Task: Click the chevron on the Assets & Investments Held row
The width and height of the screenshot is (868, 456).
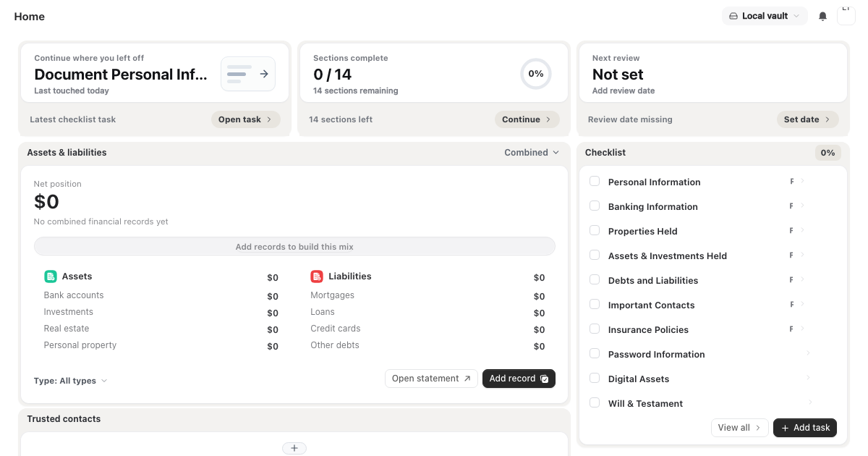Action: [803, 255]
